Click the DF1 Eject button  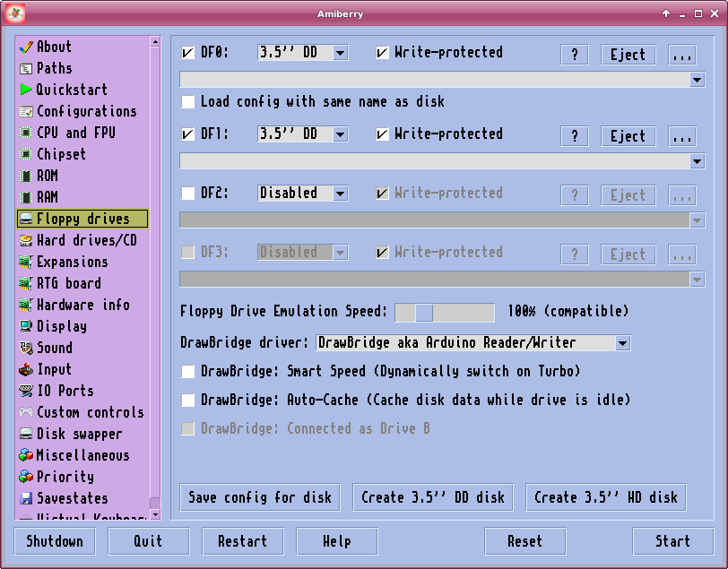[628, 136]
